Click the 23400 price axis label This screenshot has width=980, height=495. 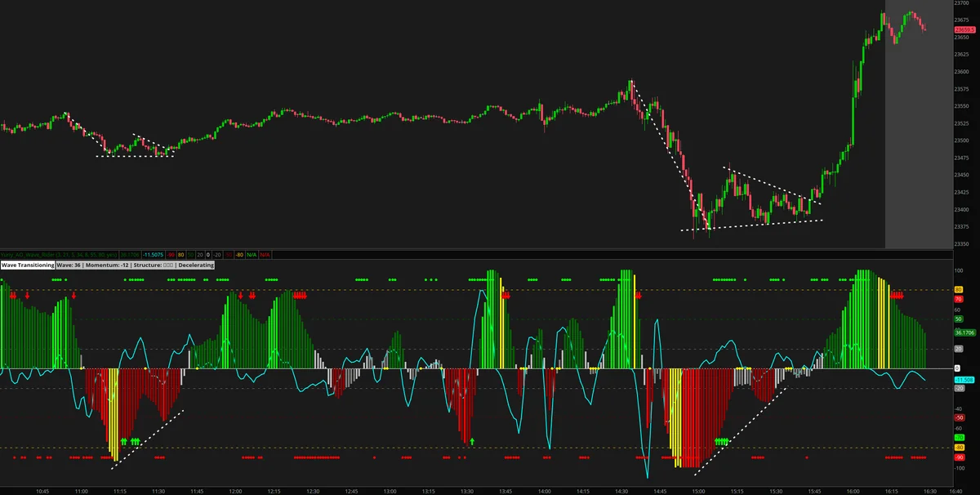pos(961,209)
